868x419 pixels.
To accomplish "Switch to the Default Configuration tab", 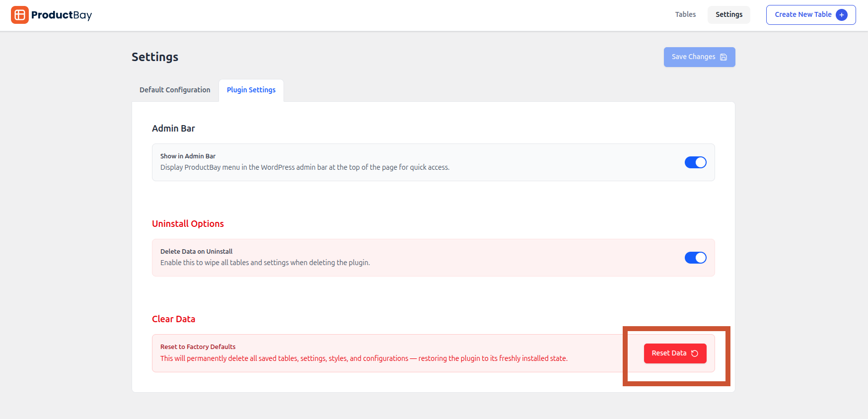I will coord(175,90).
